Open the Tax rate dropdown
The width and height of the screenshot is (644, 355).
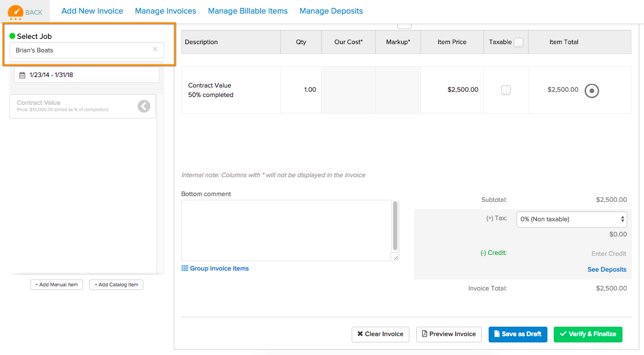click(572, 219)
